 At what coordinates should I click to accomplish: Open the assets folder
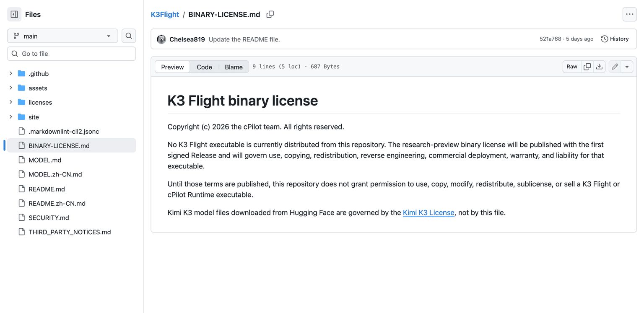(x=38, y=88)
